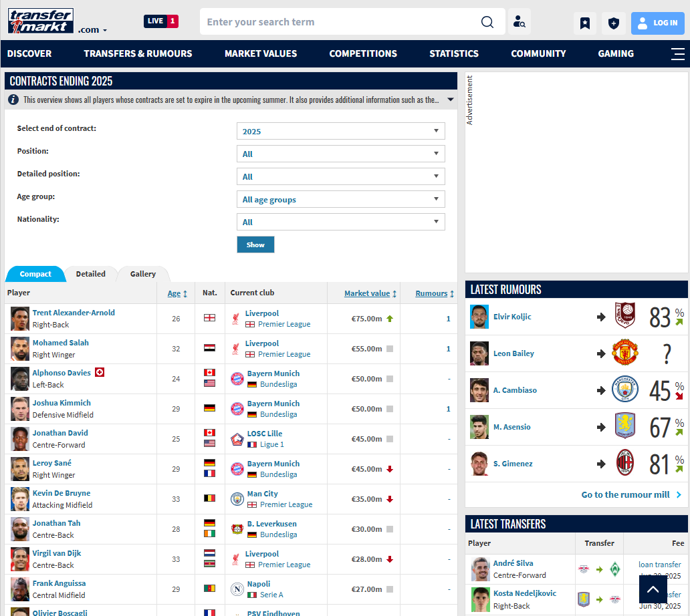Open the watchlist bookmark icon
690x616 pixels.
pyautogui.click(x=585, y=23)
